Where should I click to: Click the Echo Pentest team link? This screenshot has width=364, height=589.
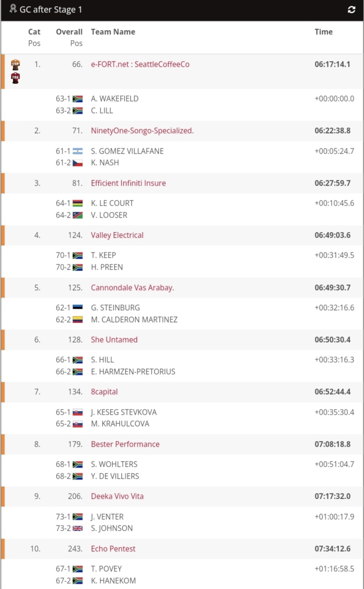tap(113, 549)
